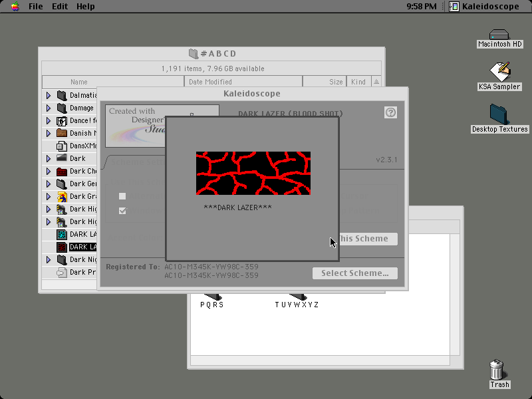Sort the list by the Kind column
Screen dimensions: 532x399
[x=358, y=82]
